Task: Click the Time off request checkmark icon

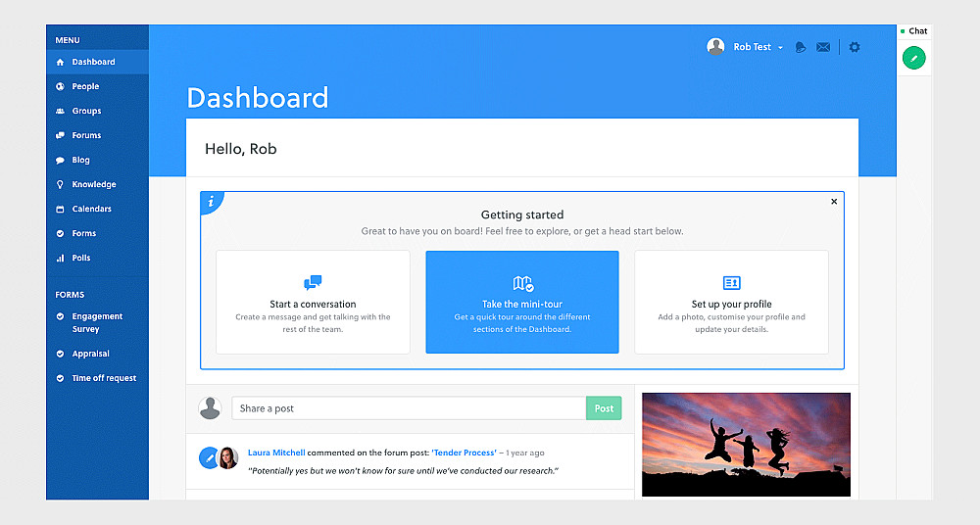Action: (x=60, y=378)
